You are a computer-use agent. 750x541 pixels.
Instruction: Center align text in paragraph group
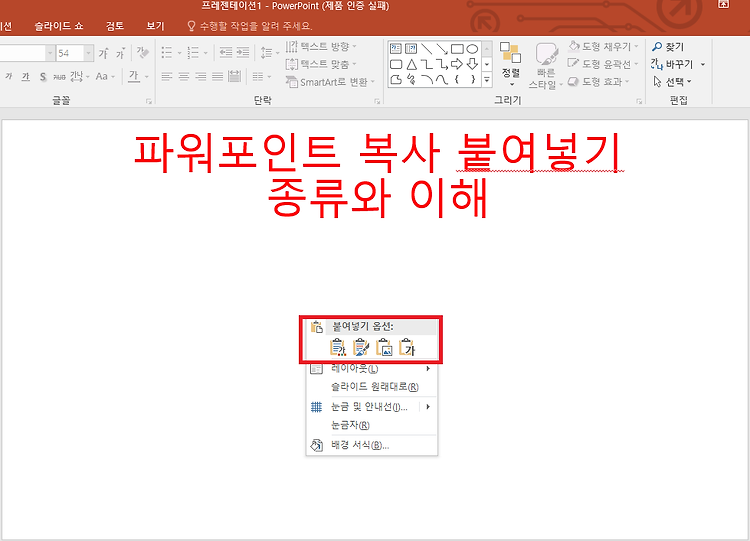click(184, 77)
